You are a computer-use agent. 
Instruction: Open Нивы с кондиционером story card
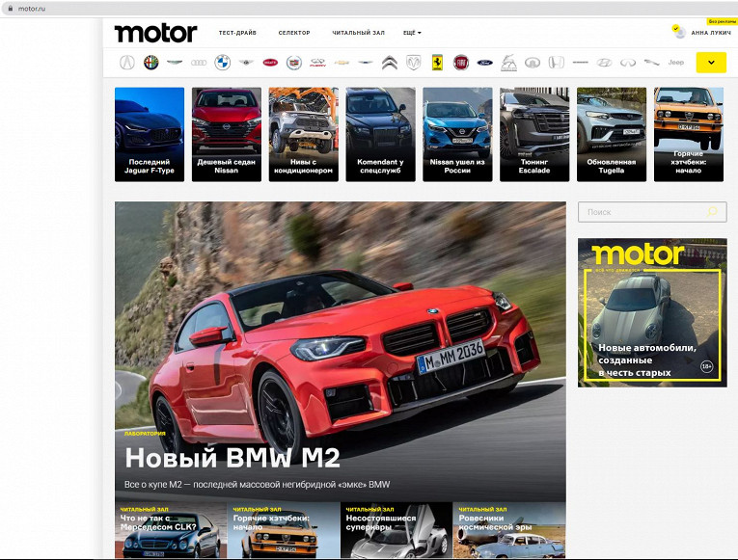(x=304, y=135)
